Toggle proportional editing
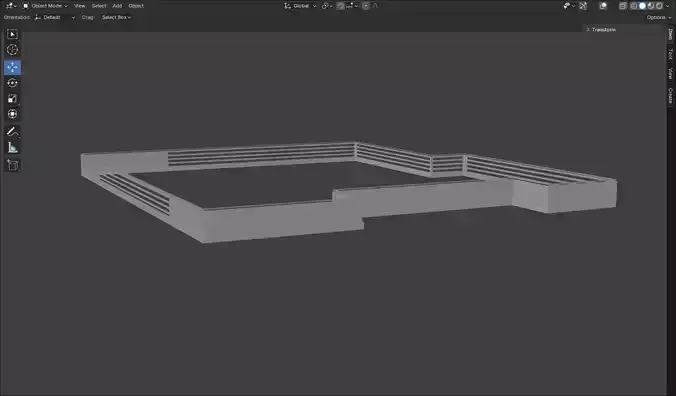The height and width of the screenshot is (396, 676). click(366, 6)
